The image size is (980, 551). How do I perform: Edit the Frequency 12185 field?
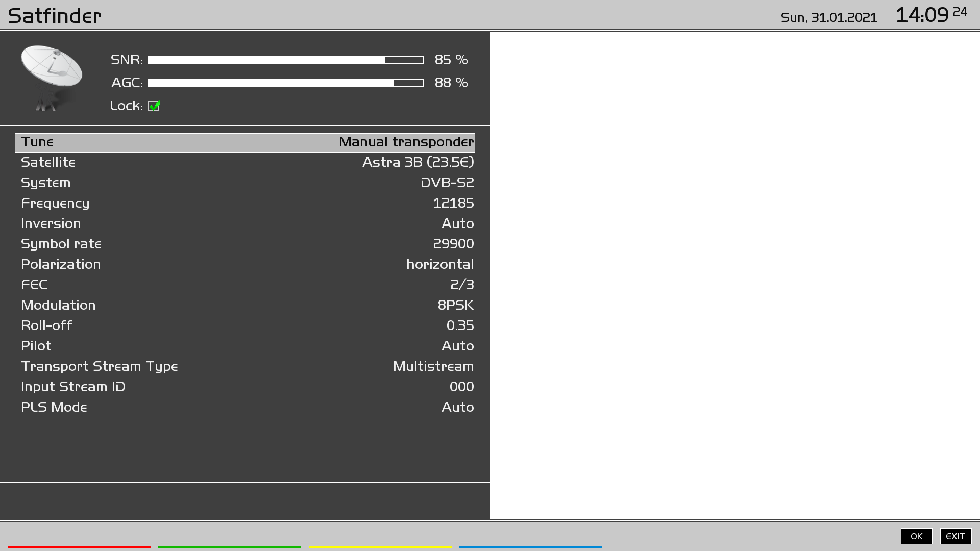(x=245, y=203)
